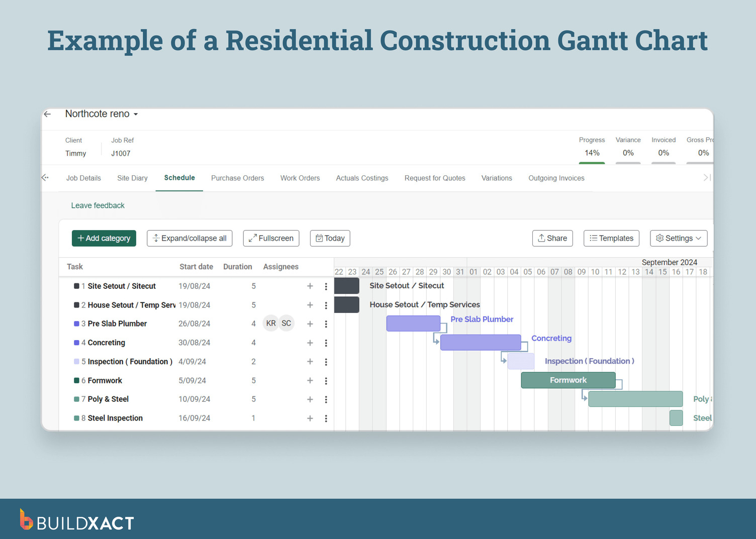This screenshot has height=539, width=756.
Task: Click the back arrow beside Northcote reno
Action: [x=47, y=114]
